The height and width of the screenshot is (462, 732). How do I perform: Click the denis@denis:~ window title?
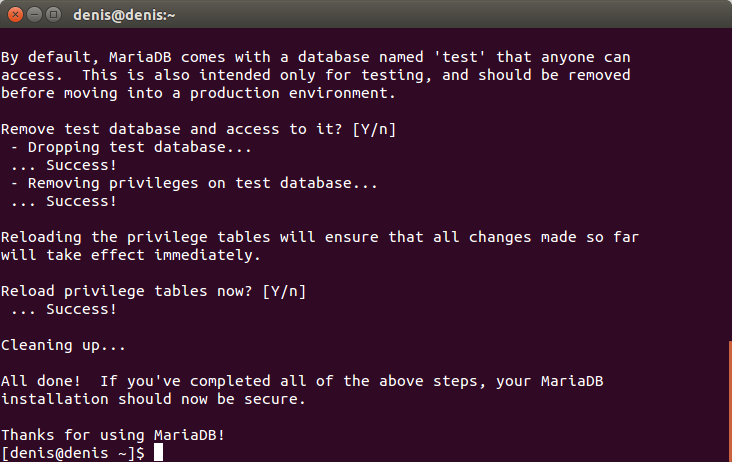(124, 15)
